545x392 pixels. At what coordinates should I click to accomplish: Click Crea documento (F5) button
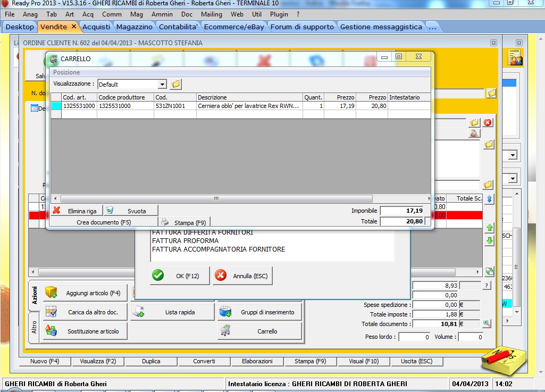click(104, 222)
